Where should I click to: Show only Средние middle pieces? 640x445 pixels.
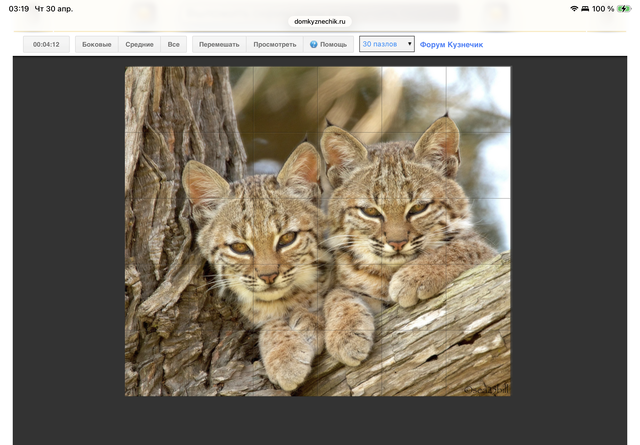[x=140, y=45]
